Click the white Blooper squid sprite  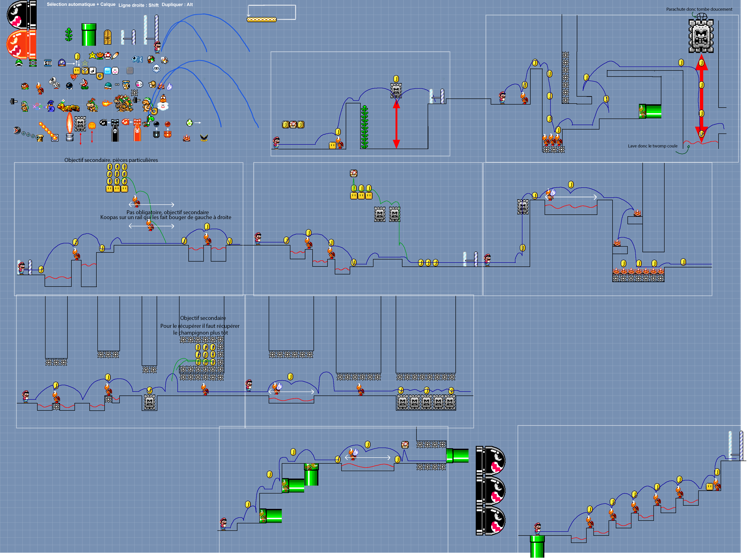pos(156,69)
